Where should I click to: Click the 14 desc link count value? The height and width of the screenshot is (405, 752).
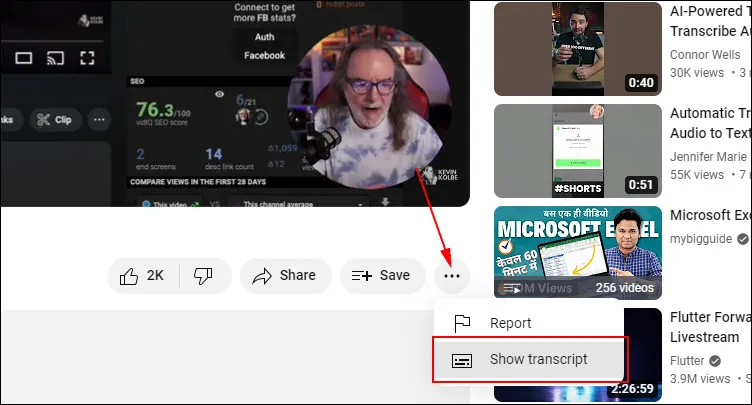click(x=213, y=154)
